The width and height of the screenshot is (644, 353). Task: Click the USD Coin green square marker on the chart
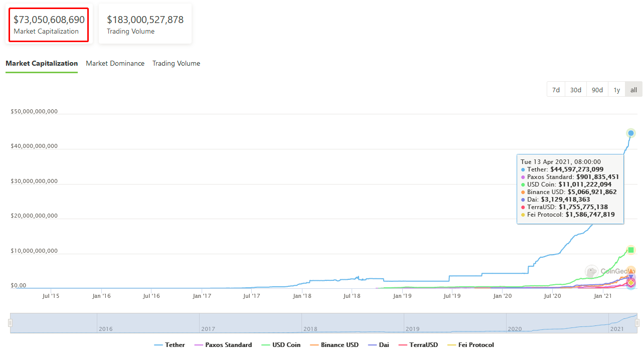pos(631,250)
